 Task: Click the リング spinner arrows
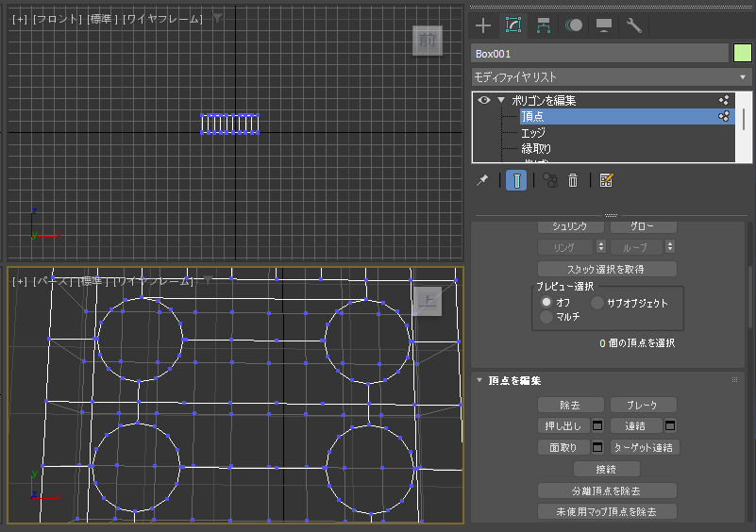tap(601, 247)
